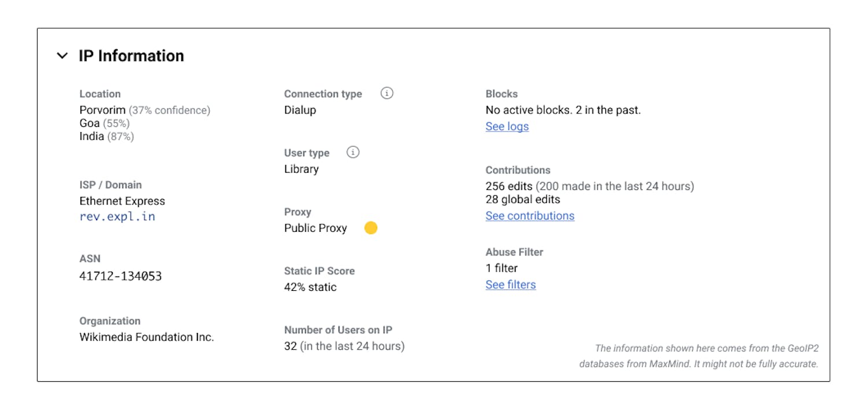Screen dimensions: 868x409
Task: Click the yellow Public Proxy indicator dot
Action: click(371, 228)
